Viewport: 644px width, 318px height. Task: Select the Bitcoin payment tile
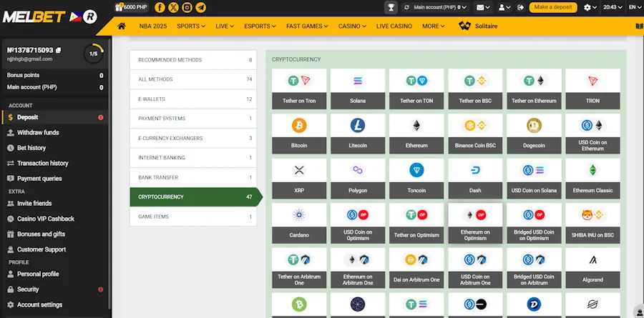click(x=299, y=134)
